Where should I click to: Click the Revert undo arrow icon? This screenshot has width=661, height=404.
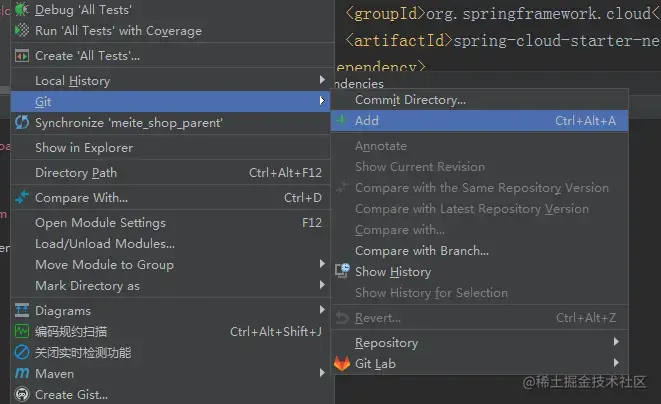tap(342, 318)
